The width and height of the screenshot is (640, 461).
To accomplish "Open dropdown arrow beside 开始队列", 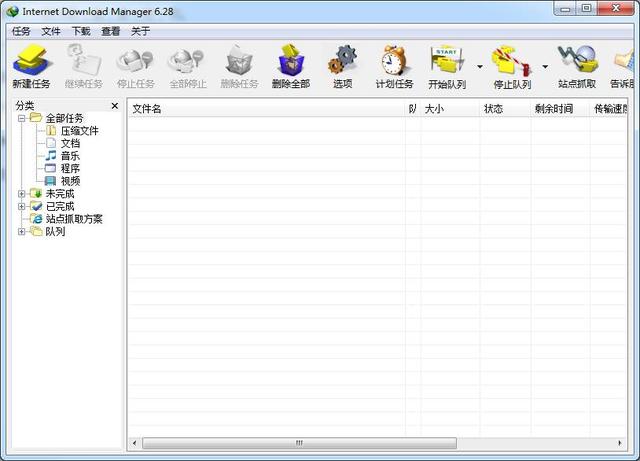I will tap(480, 66).
